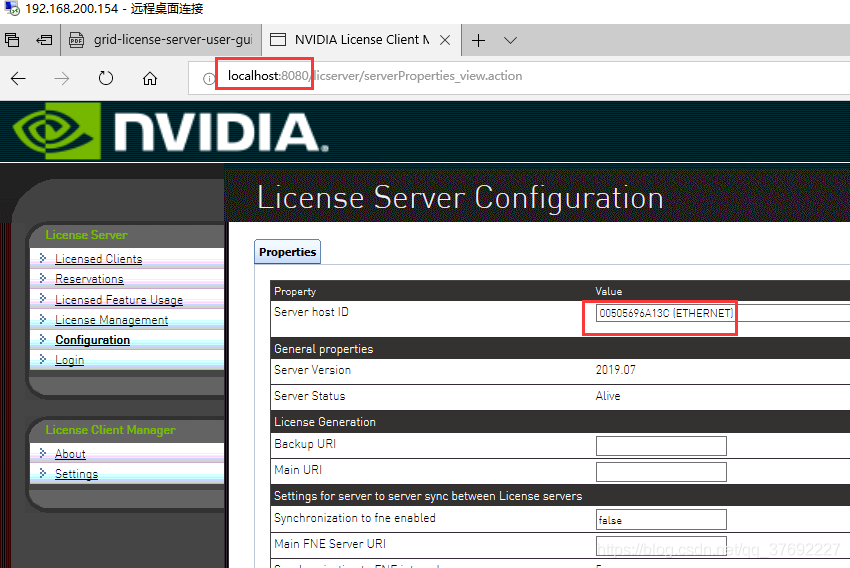Viewport: 850px width, 568px height.
Task: Open Reservations link
Action: [x=89, y=279]
